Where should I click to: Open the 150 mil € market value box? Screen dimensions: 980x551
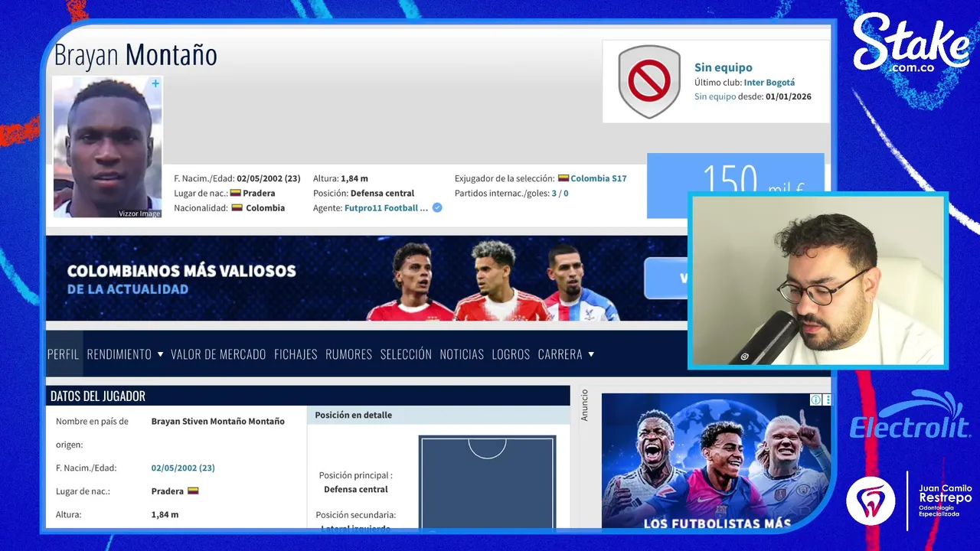(735, 184)
